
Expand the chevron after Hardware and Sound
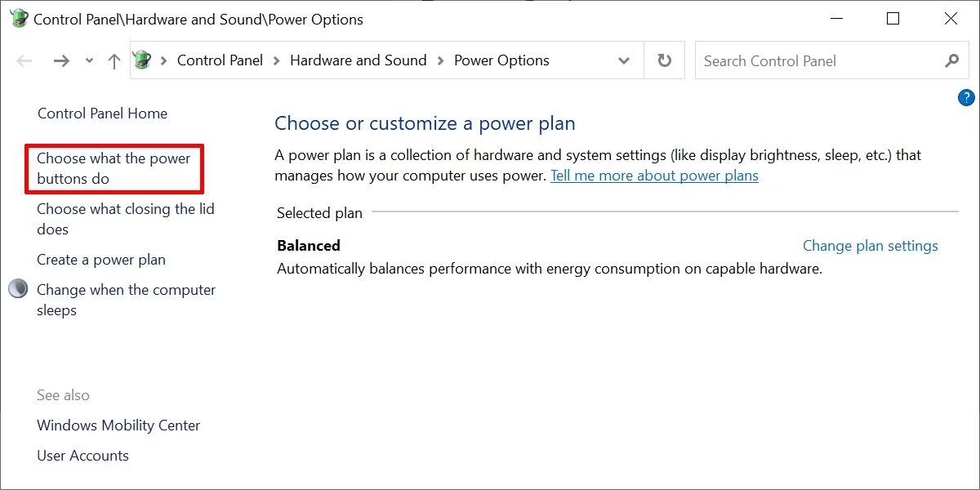[x=441, y=60]
